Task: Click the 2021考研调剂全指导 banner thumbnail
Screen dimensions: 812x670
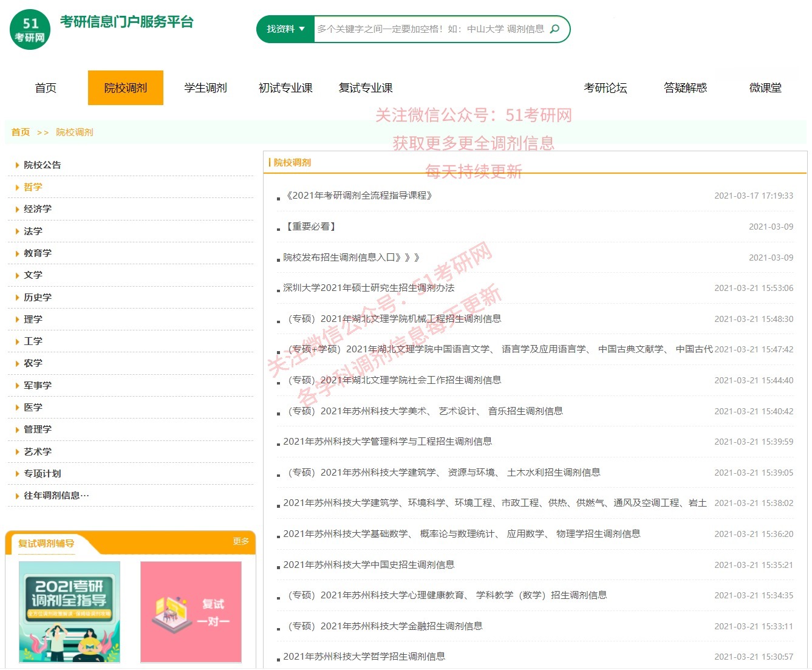Action: (69, 612)
